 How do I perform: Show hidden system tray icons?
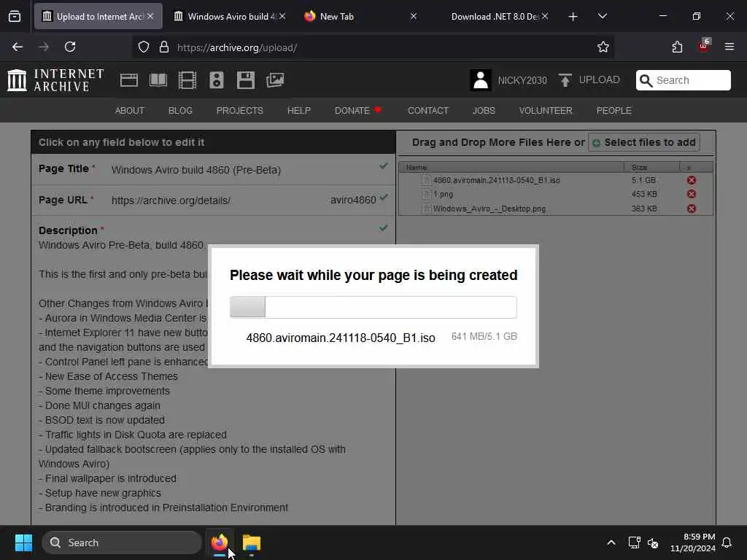(611, 542)
